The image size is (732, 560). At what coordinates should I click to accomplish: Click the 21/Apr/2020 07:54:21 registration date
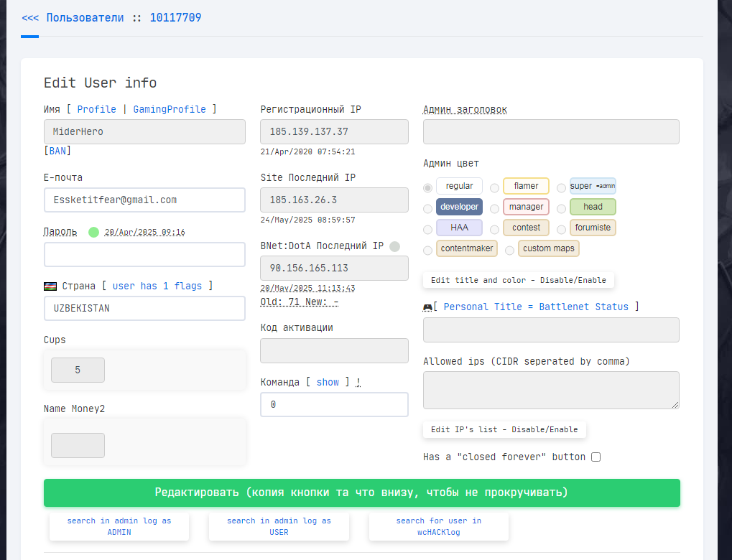pos(307,151)
